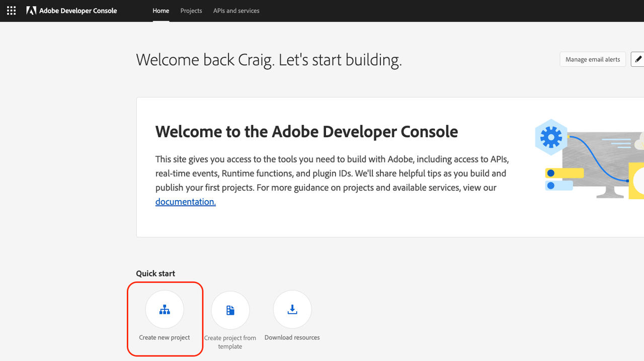This screenshot has width=644, height=361.
Task: Click the Create project from template icon
Action: [x=230, y=310]
